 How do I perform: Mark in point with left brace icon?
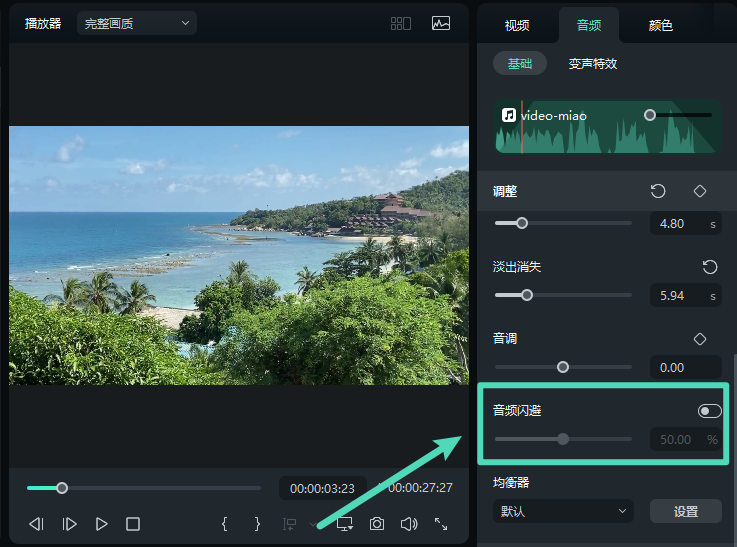point(225,524)
